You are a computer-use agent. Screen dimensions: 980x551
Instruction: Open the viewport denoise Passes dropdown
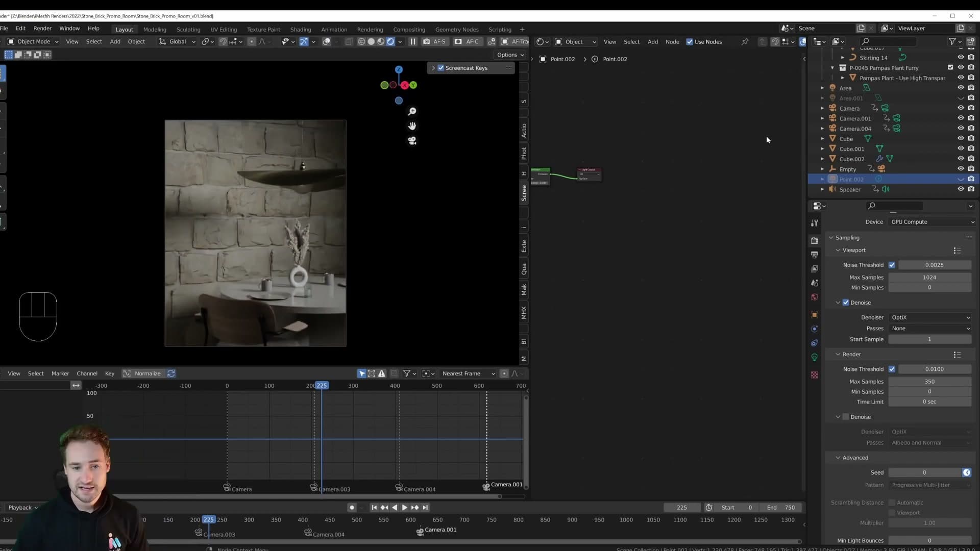coord(930,329)
